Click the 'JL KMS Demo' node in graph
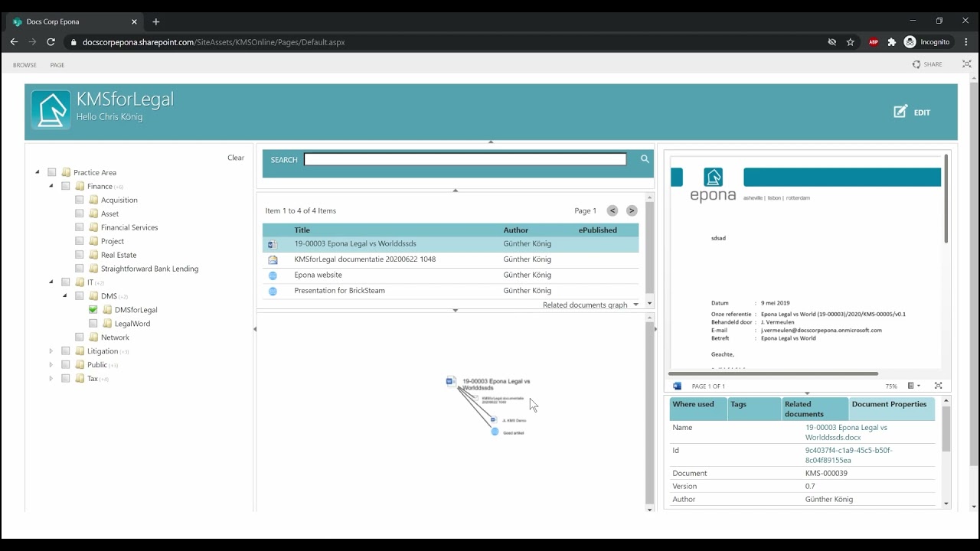The width and height of the screenshot is (980, 551). pyautogui.click(x=494, y=419)
